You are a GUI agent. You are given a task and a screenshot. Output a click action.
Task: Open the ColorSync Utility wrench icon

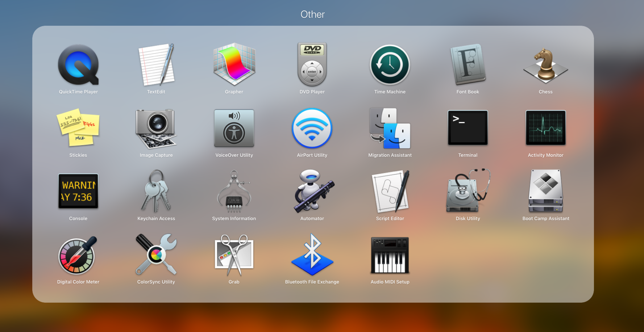pyautogui.click(x=156, y=255)
